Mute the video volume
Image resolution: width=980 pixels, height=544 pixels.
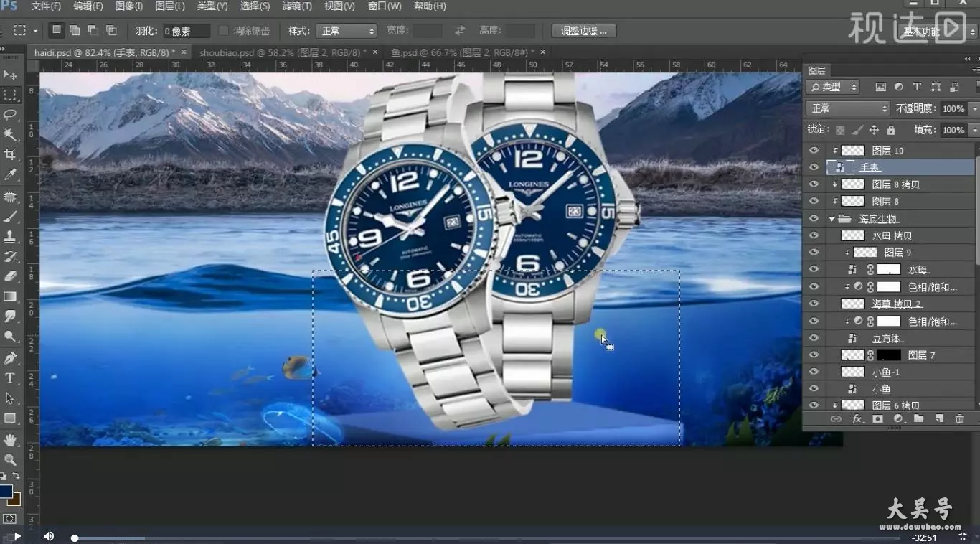48,536
